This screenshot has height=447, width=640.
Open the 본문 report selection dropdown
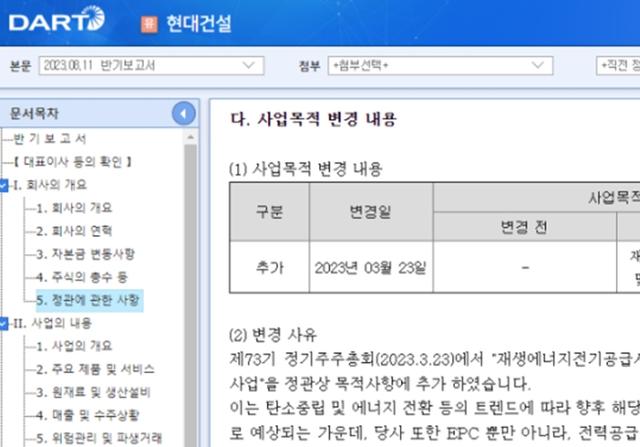[x=151, y=66]
